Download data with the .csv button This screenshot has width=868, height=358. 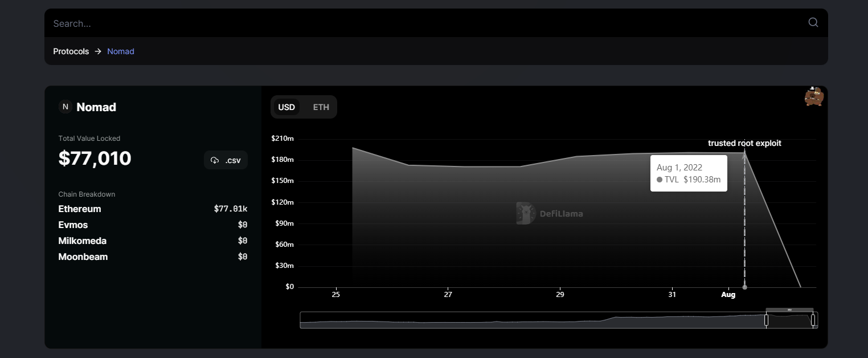coord(226,160)
